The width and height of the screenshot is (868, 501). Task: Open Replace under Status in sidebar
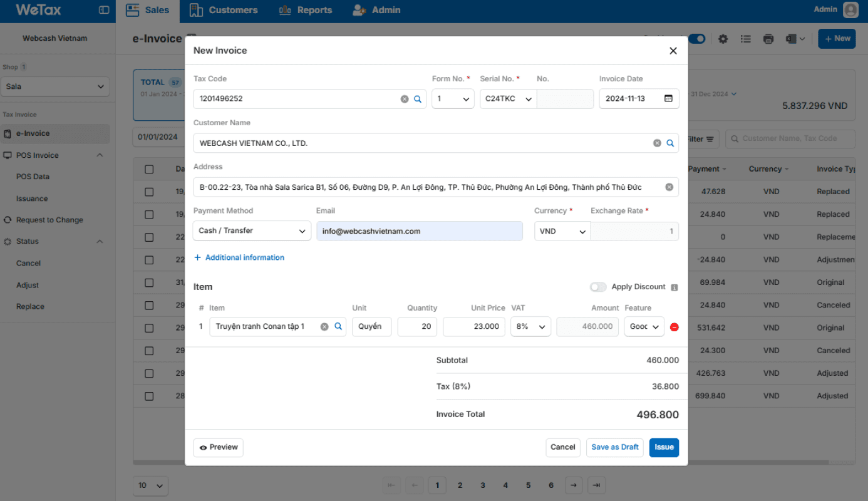click(x=30, y=306)
